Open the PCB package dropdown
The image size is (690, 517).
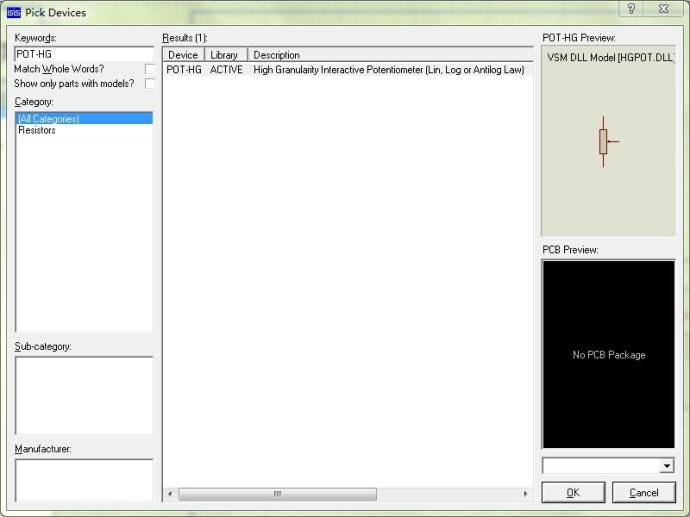(667, 466)
